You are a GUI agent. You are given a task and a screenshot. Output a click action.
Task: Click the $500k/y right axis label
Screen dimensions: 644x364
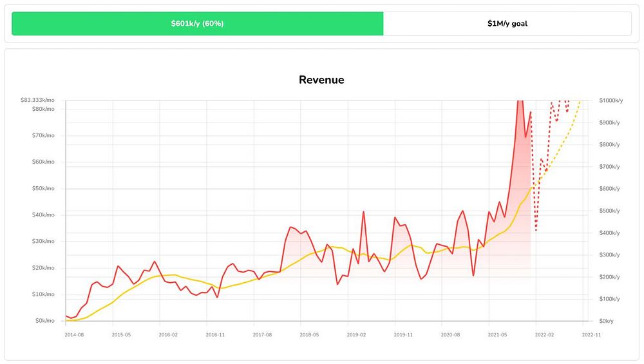click(x=609, y=211)
